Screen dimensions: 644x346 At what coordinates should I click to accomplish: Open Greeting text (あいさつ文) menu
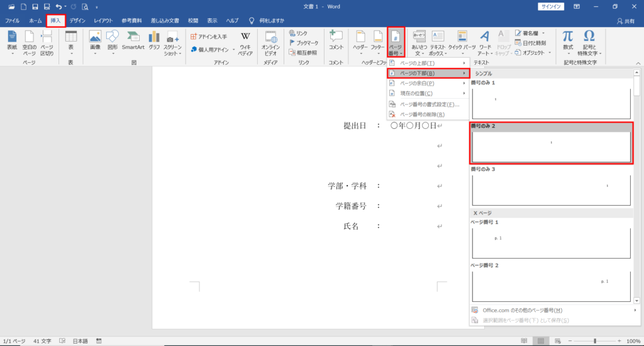[419, 43]
